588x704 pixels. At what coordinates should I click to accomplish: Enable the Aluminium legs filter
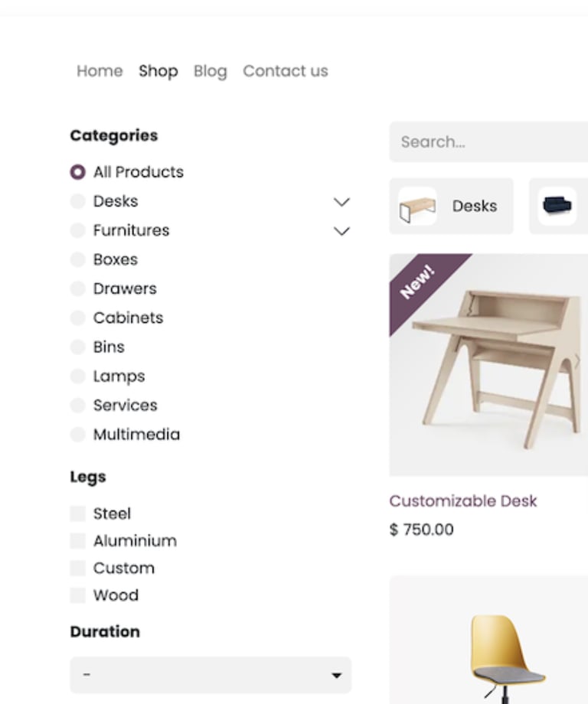click(x=78, y=541)
